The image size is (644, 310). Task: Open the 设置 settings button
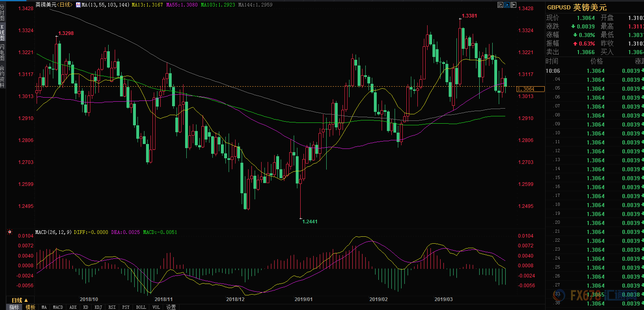[x=171, y=307]
